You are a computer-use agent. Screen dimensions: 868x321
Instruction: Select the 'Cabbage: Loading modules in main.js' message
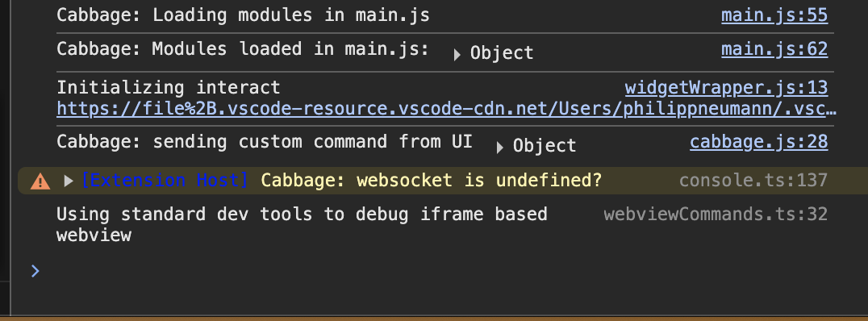pyautogui.click(x=243, y=15)
